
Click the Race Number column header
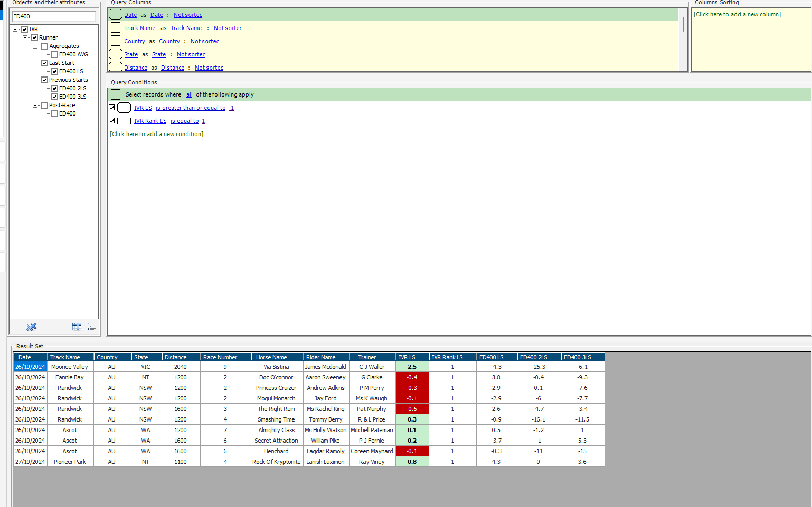[x=226, y=357]
